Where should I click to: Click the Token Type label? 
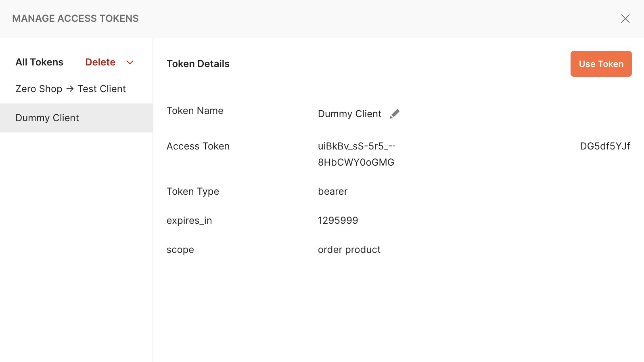pos(193,192)
